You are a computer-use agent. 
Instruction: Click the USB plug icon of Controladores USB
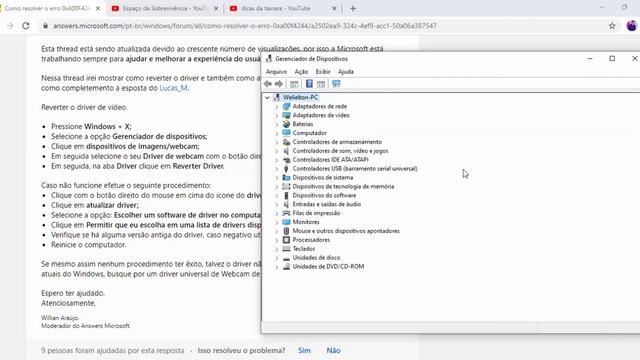click(x=286, y=169)
